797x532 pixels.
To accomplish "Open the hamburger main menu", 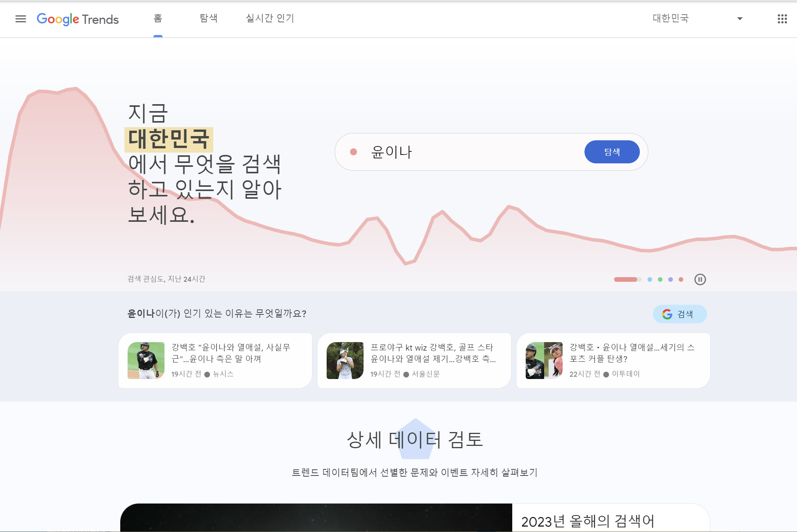I will coord(21,19).
